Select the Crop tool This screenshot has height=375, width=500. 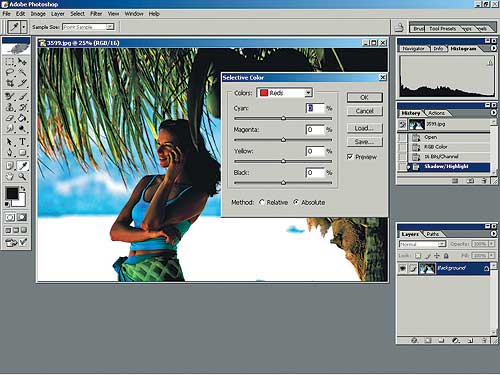pos(10,83)
